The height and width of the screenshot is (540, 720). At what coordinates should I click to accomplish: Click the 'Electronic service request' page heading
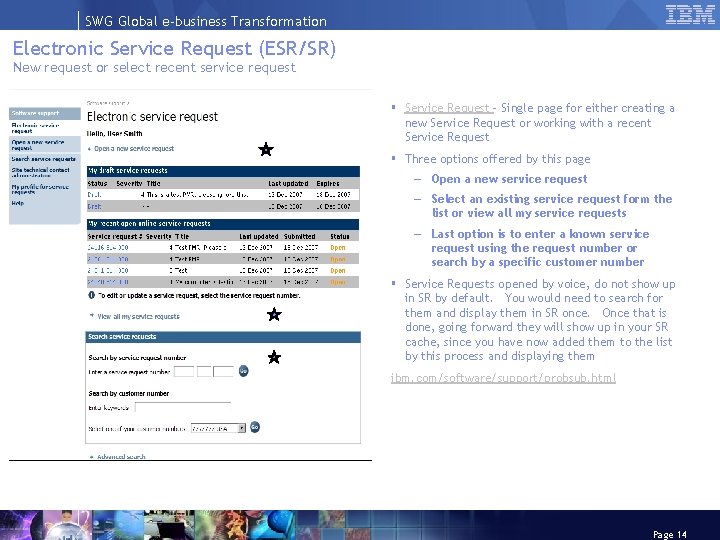click(x=152, y=117)
